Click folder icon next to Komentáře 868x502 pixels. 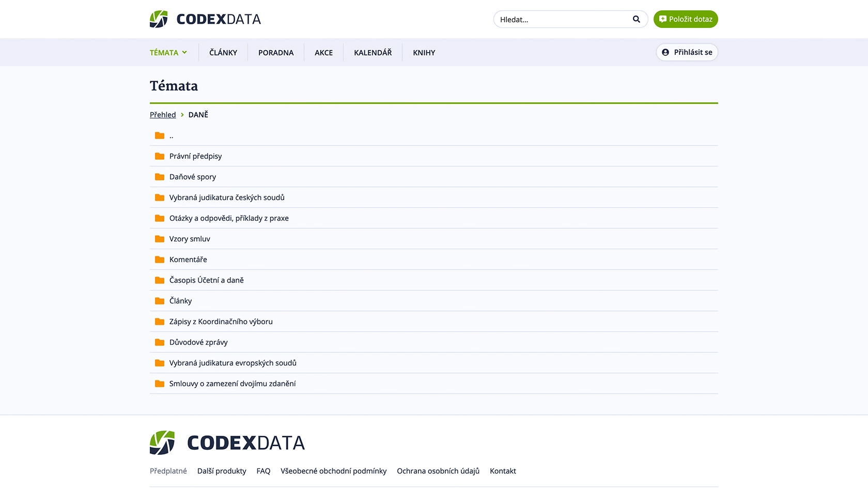point(160,260)
